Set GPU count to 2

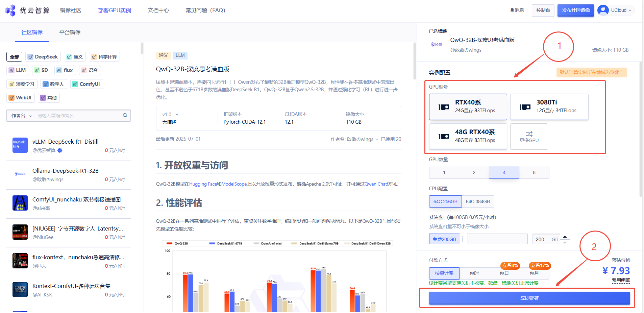tap(474, 172)
